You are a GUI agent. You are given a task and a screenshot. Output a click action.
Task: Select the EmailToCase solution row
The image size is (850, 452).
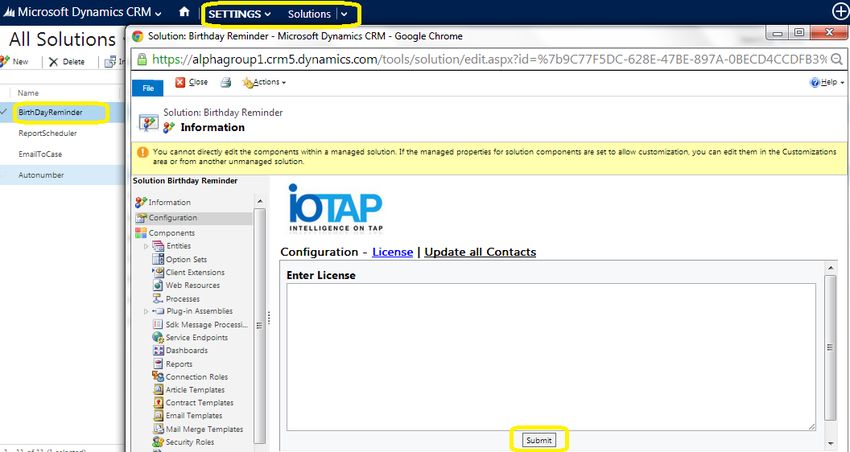point(62,154)
